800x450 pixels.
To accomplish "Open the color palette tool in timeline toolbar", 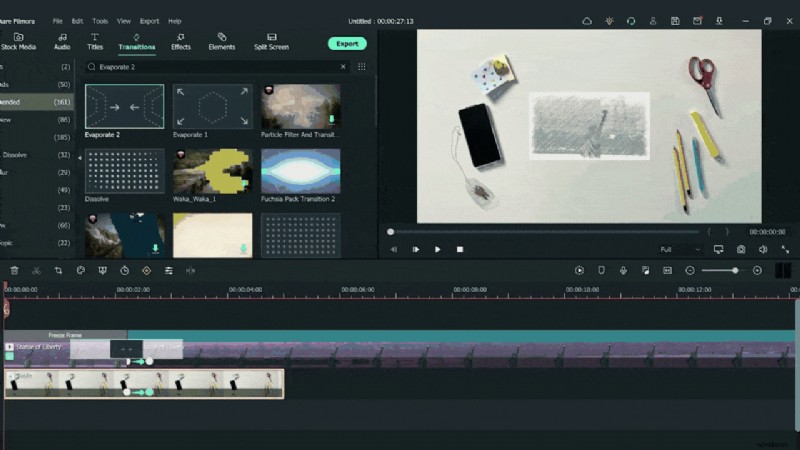I will (x=80, y=270).
